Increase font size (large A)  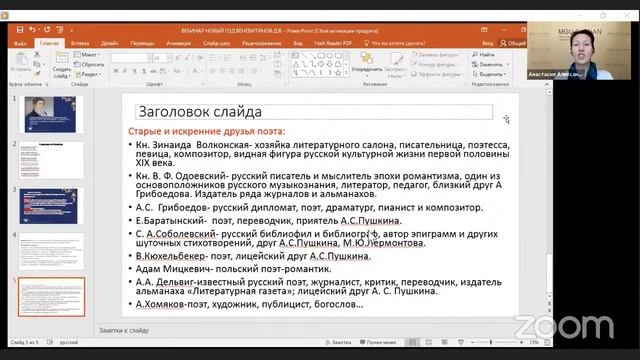[178, 58]
